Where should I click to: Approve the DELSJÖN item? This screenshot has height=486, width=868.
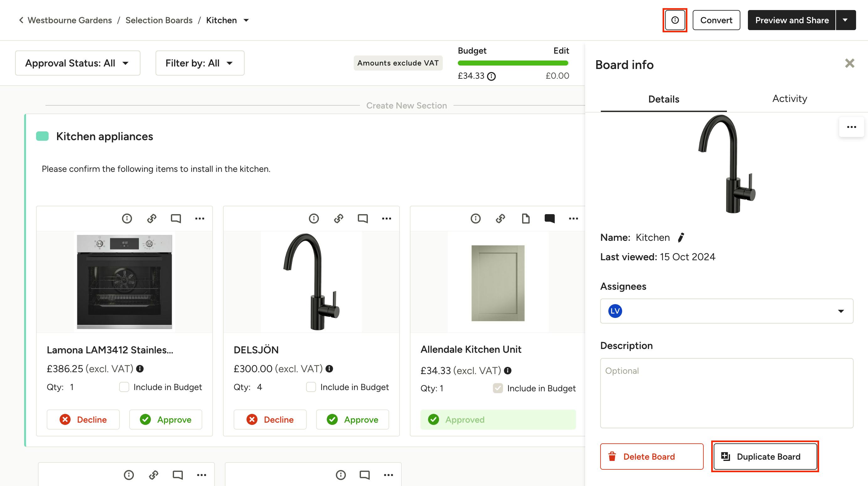tap(352, 420)
